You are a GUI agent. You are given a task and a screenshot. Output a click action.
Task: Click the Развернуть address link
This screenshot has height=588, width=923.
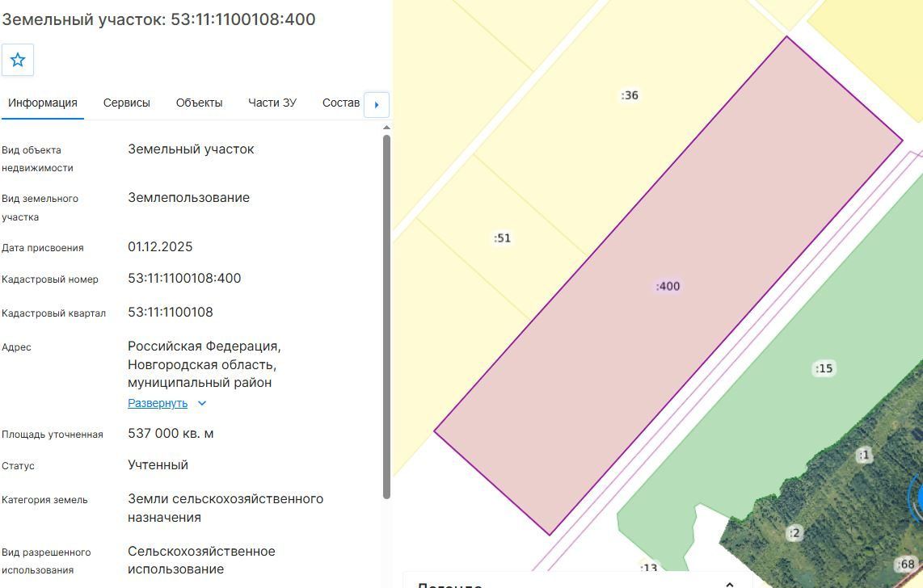158,403
